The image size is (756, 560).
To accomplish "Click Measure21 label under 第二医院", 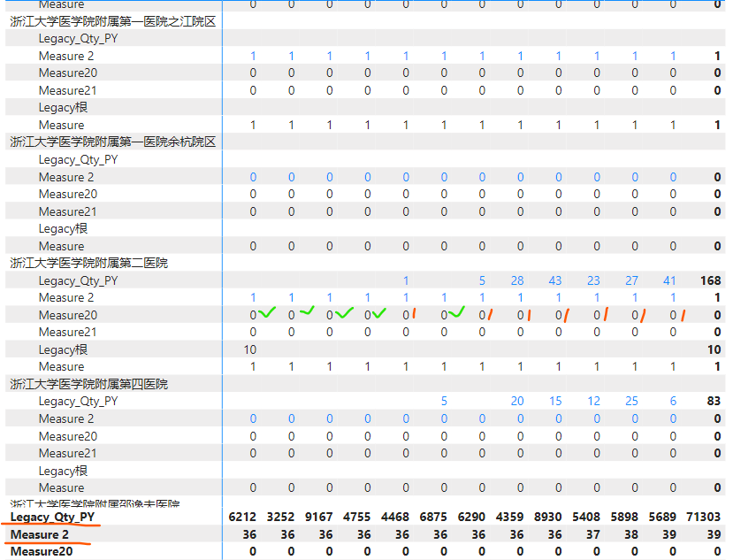I will (67, 333).
